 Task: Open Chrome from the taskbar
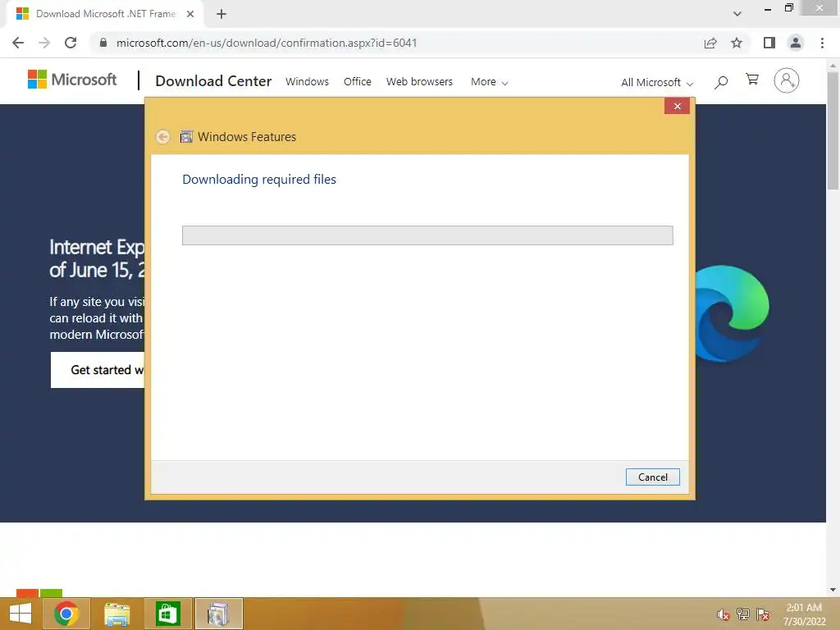click(x=66, y=614)
